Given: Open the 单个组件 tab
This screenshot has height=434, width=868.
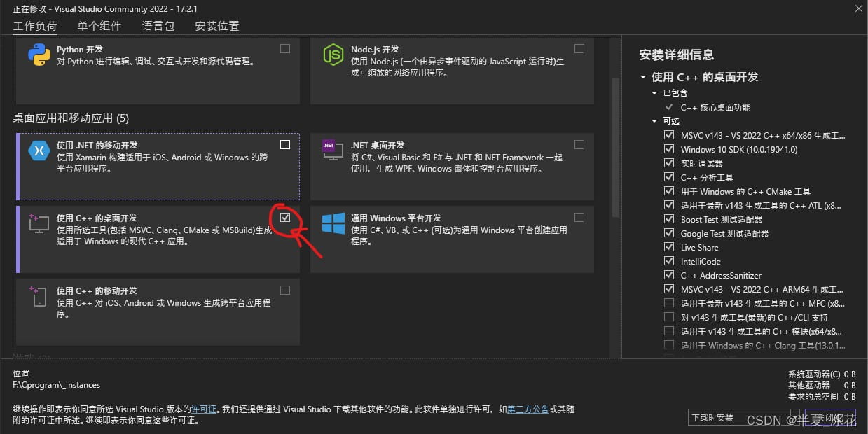Looking at the screenshot, I should tap(99, 26).
